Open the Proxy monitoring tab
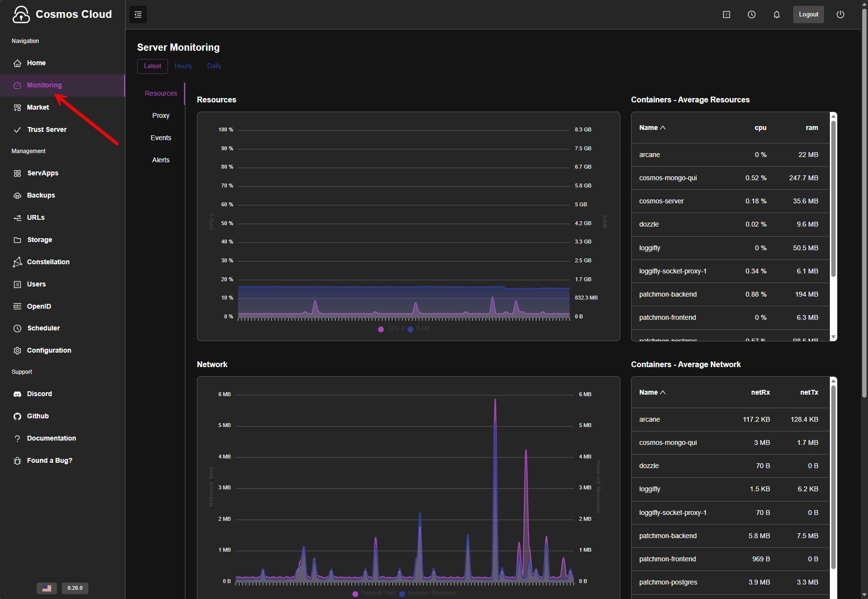The height and width of the screenshot is (599, 868). pyautogui.click(x=161, y=115)
